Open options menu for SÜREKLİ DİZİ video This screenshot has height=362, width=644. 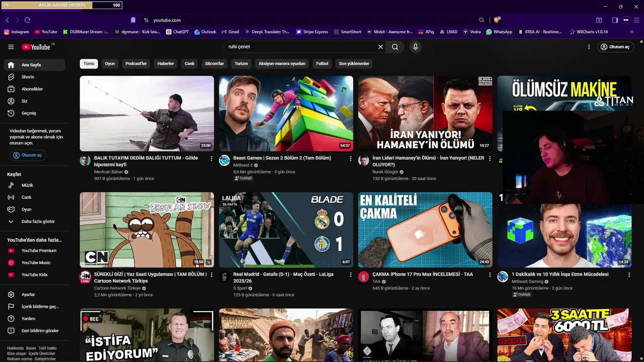[x=211, y=275]
